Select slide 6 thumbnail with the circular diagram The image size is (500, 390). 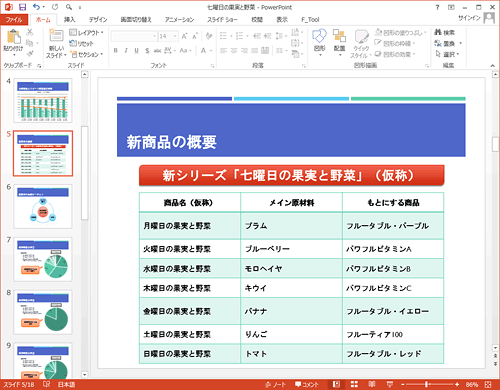pos(43,207)
